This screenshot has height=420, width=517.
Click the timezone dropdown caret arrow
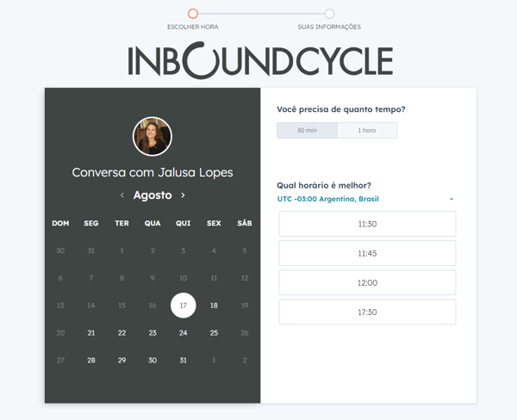452,199
